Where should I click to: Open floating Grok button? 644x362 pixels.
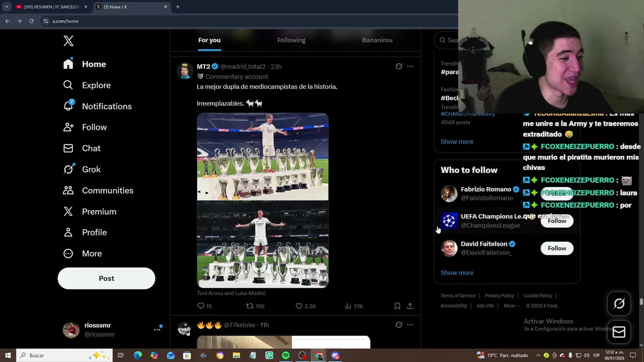pos(619,304)
